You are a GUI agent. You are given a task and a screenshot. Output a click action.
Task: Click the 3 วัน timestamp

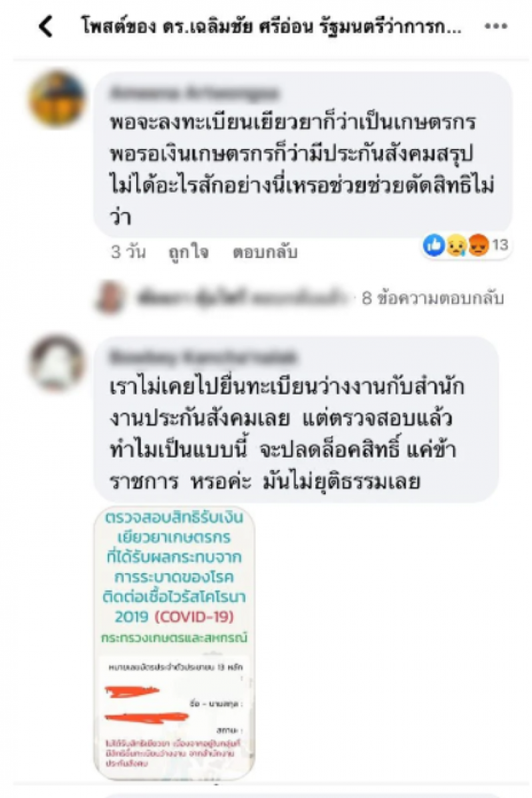[x=128, y=252]
